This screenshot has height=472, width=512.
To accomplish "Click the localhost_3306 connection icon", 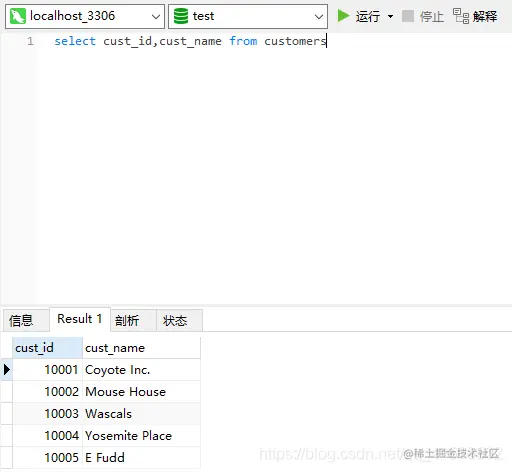I will point(18,16).
